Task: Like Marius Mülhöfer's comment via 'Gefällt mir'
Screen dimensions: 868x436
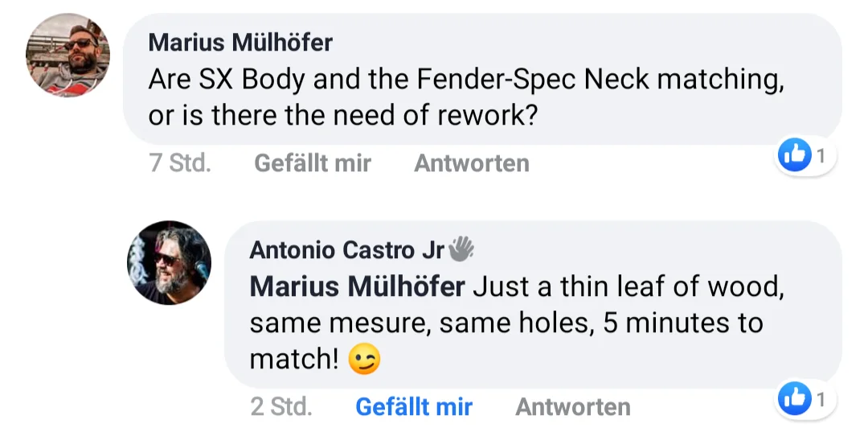Action: (x=312, y=163)
